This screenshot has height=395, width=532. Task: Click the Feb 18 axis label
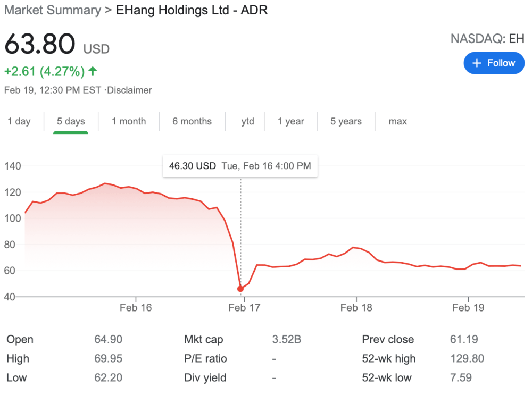point(356,308)
